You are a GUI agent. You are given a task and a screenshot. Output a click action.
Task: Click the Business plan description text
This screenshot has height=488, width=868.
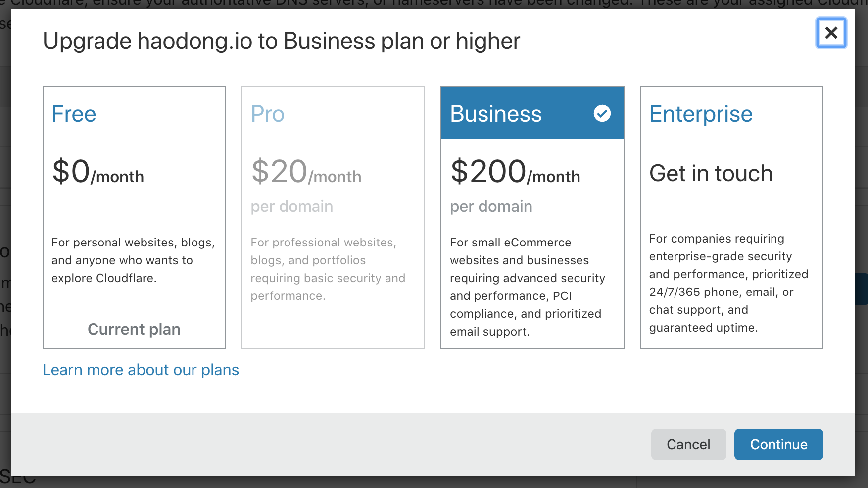point(527,287)
